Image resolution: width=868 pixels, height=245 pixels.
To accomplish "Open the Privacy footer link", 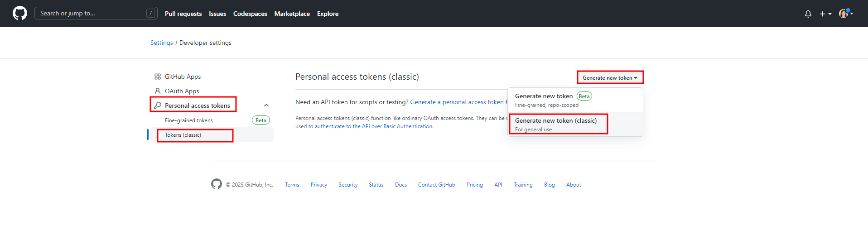I will tap(319, 185).
